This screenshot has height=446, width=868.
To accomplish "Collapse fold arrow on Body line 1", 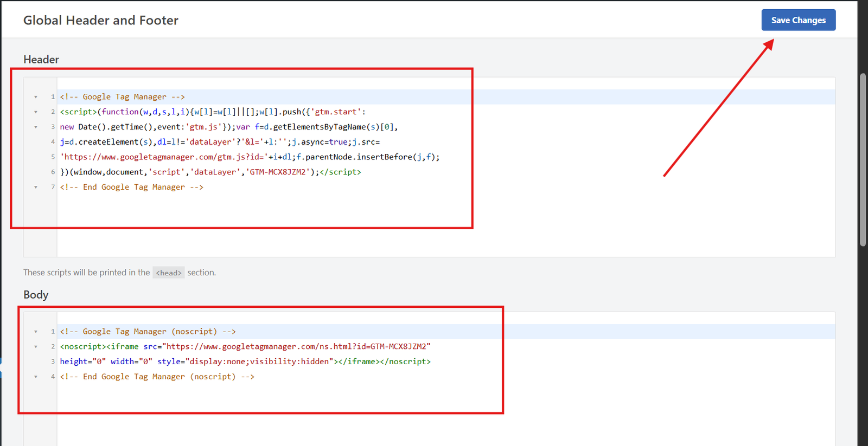I will (x=36, y=332).
